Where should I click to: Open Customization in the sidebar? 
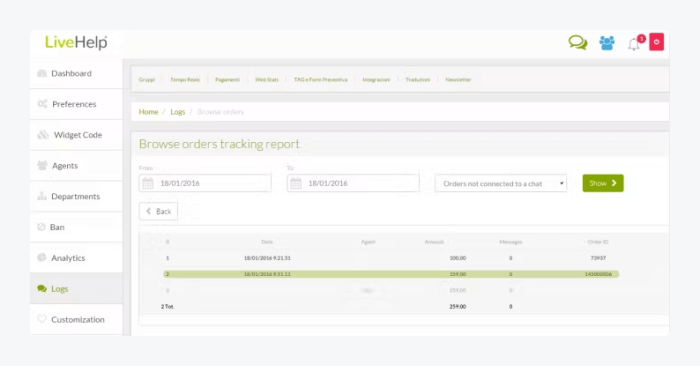pyautogui.click(x=76, y=320)
